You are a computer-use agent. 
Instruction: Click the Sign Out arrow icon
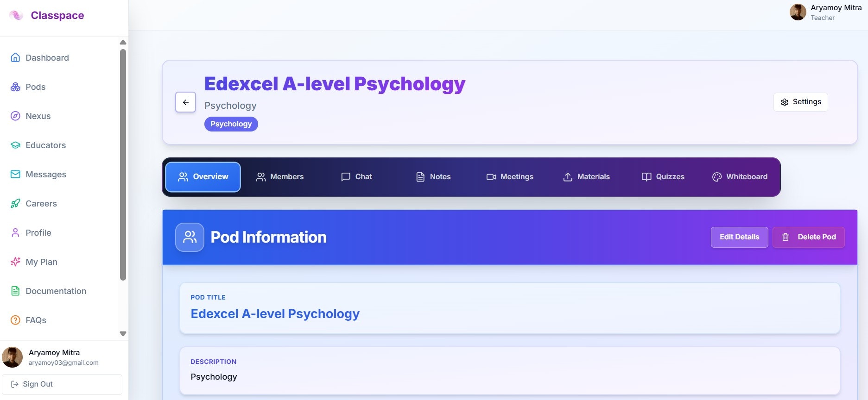(x=15, y=384)
